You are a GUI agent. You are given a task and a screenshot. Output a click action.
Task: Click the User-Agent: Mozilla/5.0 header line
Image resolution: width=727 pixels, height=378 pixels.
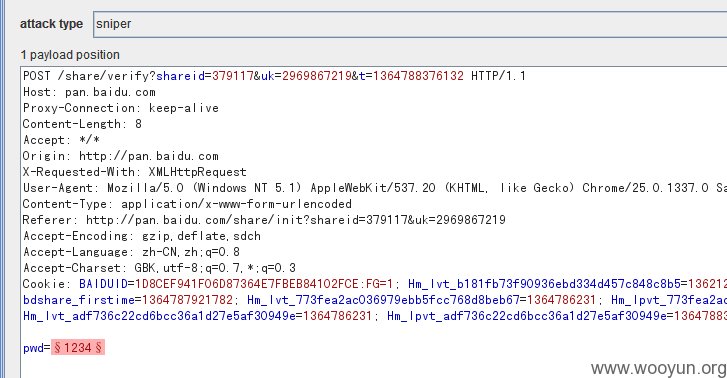pyautogui.click(x=375, y=188)
